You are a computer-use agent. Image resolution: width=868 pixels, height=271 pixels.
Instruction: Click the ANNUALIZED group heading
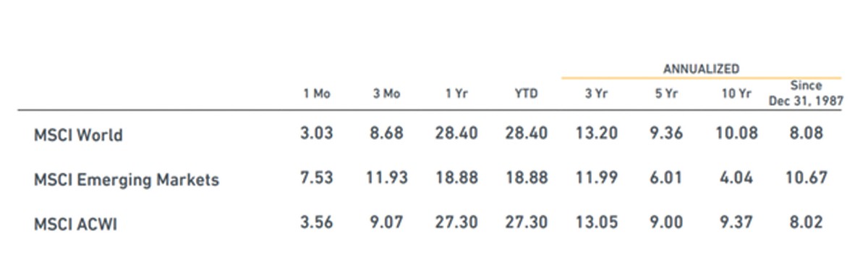[x=701, y=69]
